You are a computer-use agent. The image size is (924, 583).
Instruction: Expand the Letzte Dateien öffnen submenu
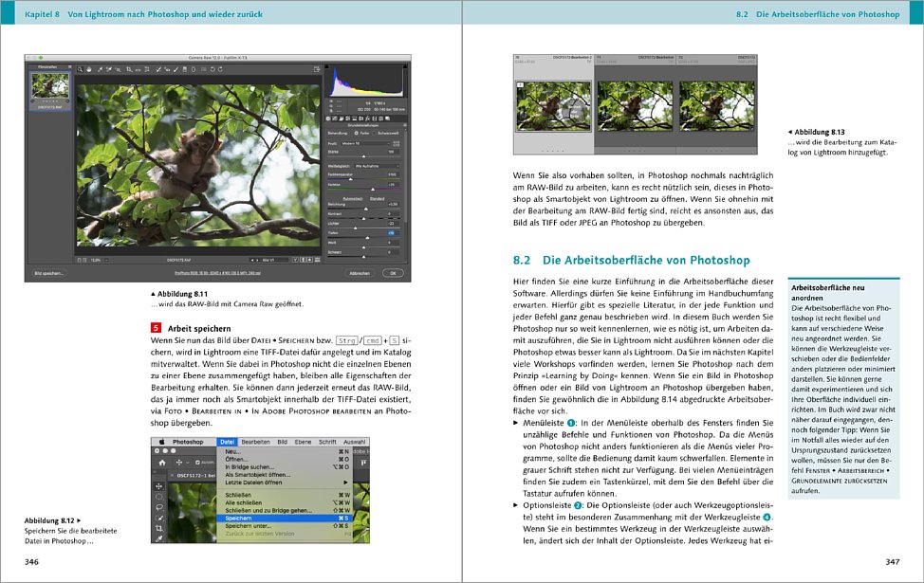(284, 483)
